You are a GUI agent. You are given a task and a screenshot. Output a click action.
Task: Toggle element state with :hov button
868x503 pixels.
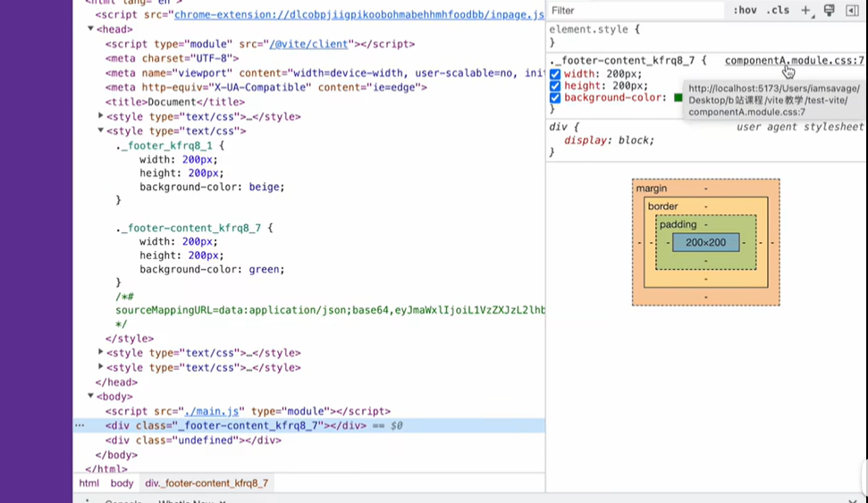(745, 11)
